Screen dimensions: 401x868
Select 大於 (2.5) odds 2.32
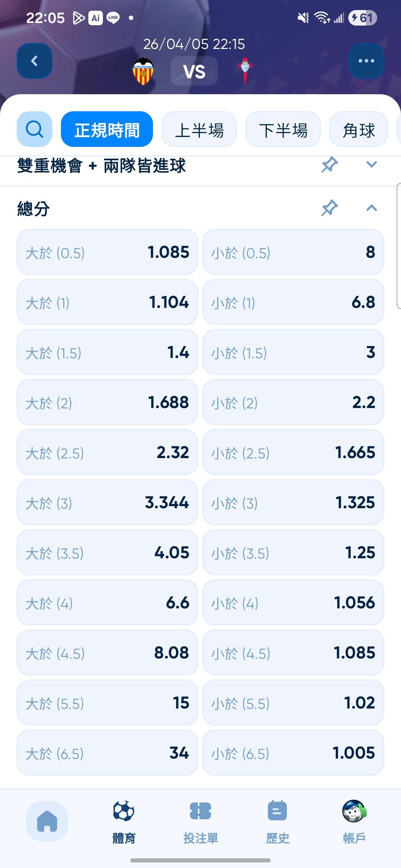[x=107, y=452]
